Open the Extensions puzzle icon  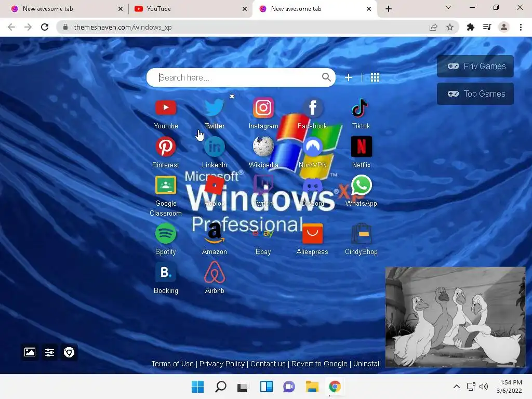(470, 27)
